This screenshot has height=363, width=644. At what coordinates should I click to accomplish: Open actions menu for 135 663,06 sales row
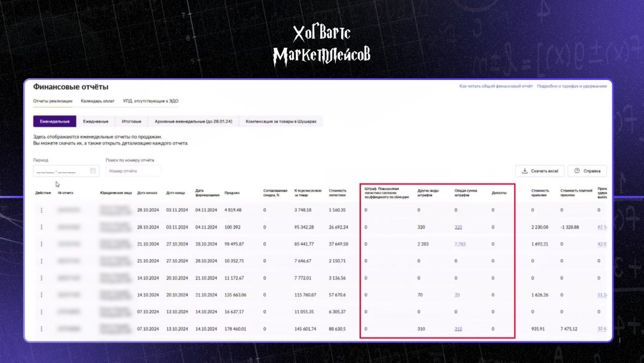click(41, 295)
